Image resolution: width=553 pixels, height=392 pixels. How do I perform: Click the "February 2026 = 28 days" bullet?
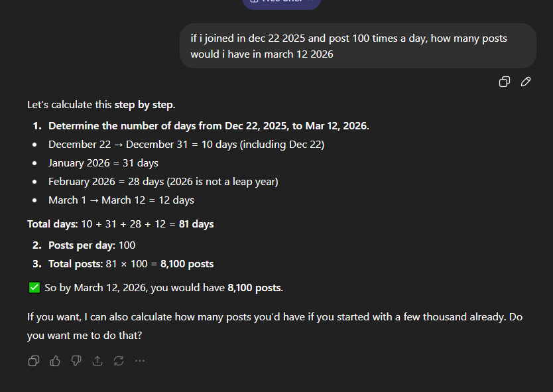point(162,182)
